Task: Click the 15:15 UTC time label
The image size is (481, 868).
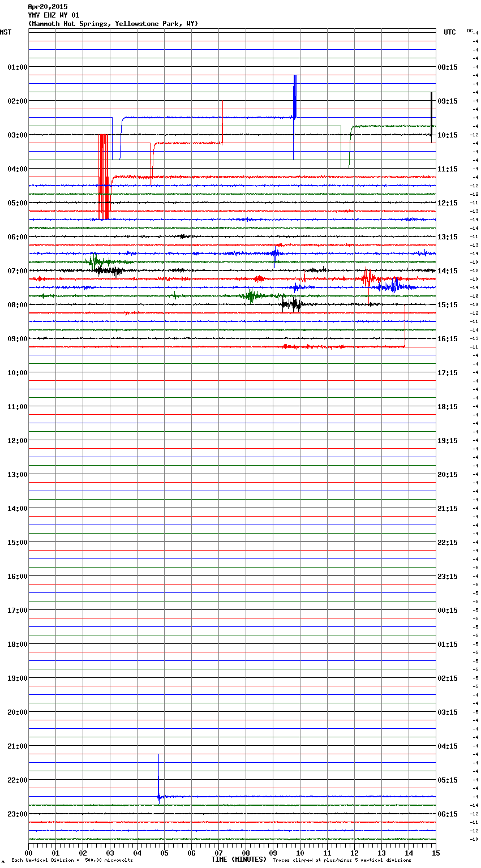Action: click(448, 304)
